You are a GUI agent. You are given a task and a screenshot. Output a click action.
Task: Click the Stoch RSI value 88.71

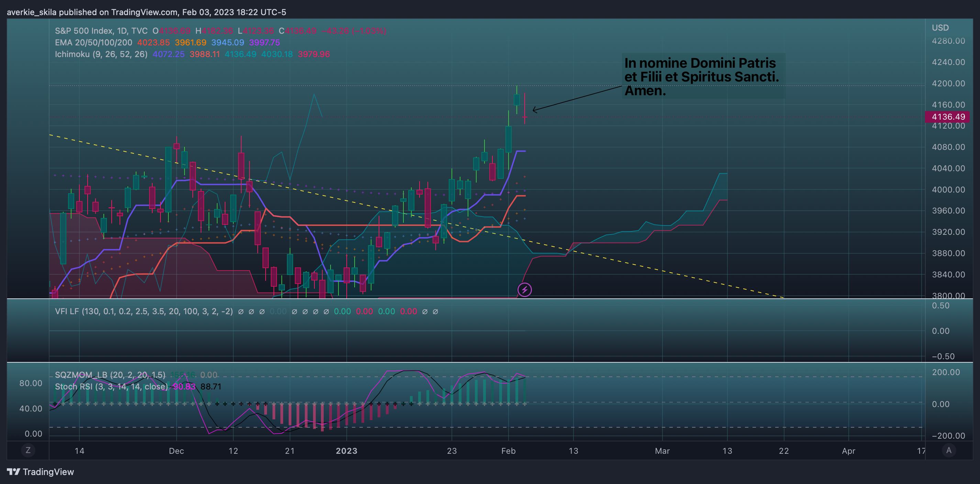click(211, 387)
